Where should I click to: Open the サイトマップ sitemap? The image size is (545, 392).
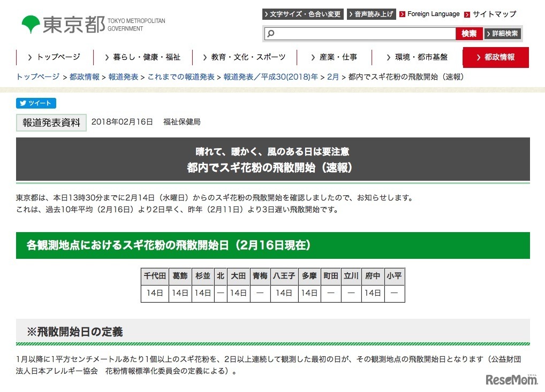click(494, 14)
